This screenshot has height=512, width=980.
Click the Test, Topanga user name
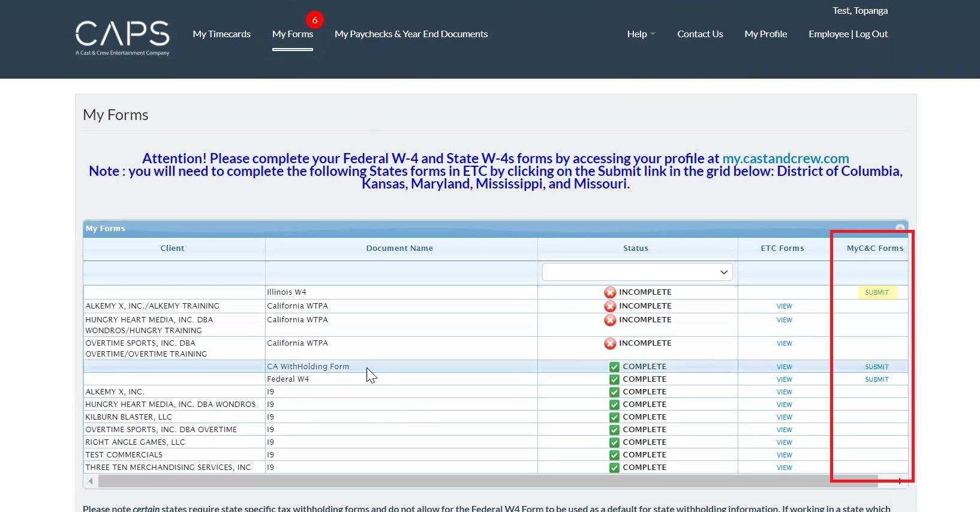tap(860, 11)
